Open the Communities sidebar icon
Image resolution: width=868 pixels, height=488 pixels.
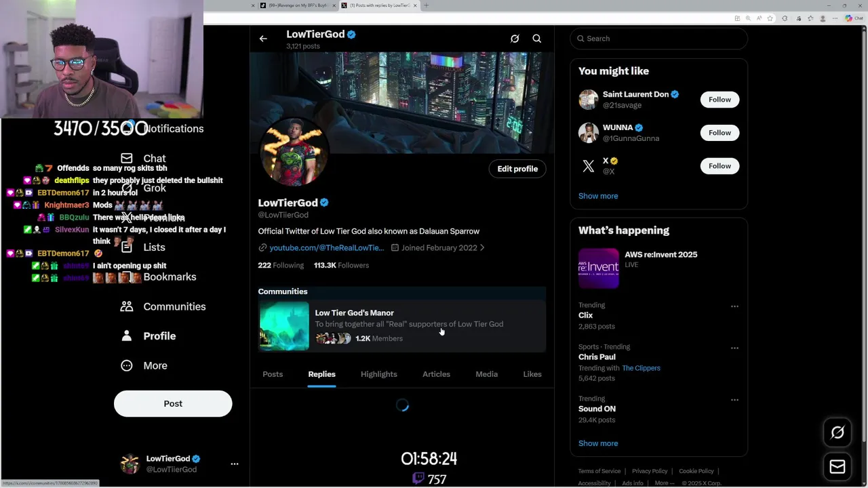[127, 306]
